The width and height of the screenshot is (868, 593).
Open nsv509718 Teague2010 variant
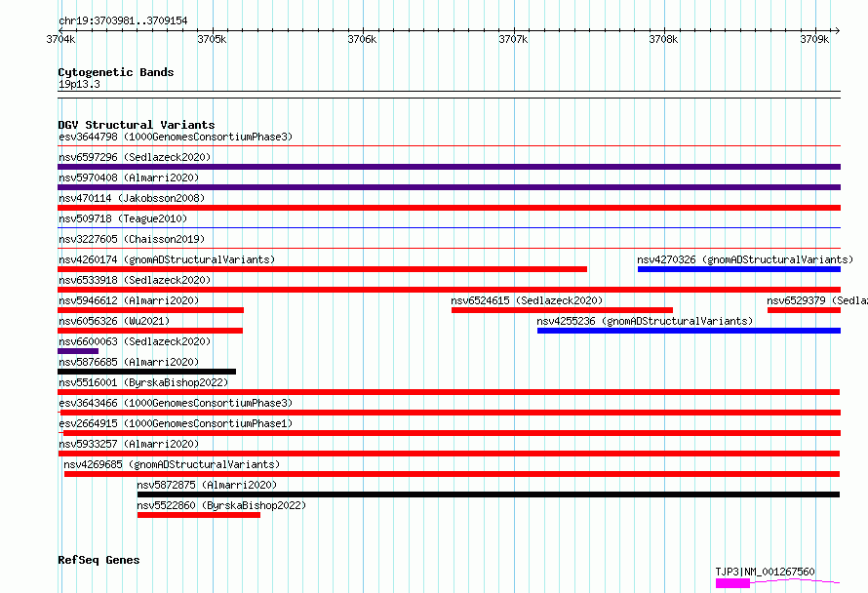point(123,218)
